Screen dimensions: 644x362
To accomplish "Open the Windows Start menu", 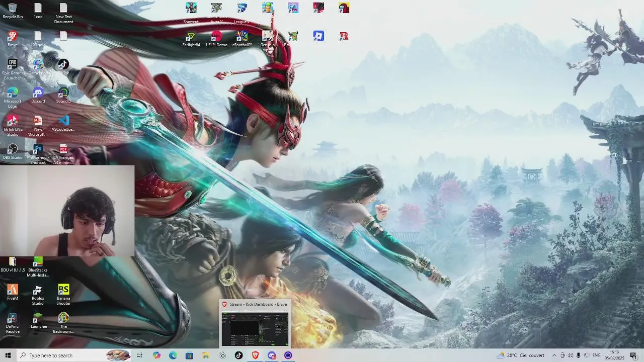I will tap(8, 355).
